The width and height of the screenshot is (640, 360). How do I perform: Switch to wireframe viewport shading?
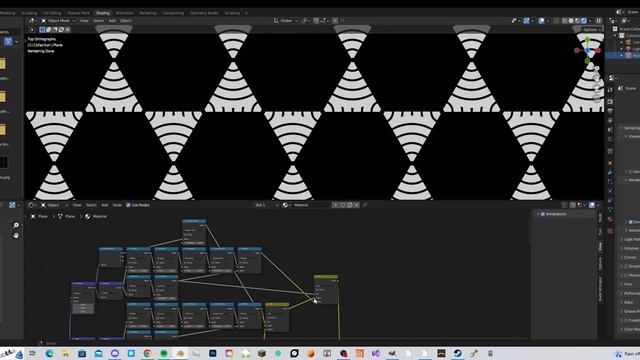(565, 21)
